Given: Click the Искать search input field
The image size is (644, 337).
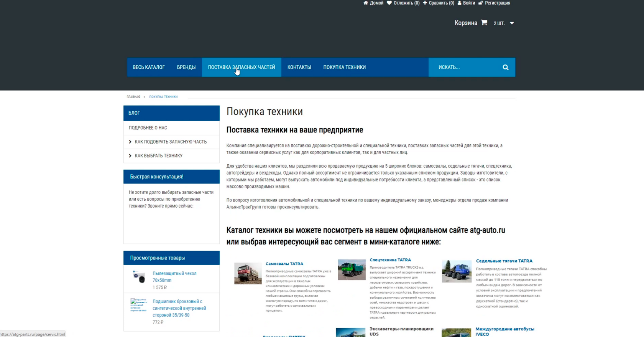Looking at the screenshot, I should click(466, 67).
